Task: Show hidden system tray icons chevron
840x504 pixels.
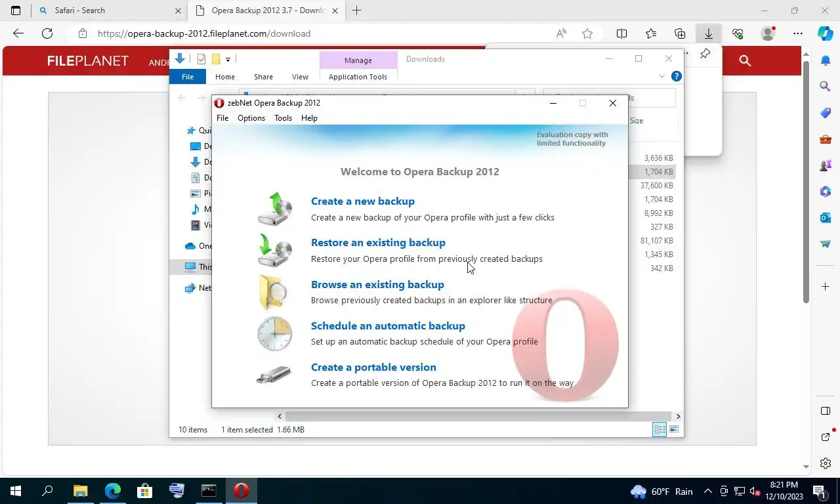Action: pyautogui.click(x=707, y=491)
